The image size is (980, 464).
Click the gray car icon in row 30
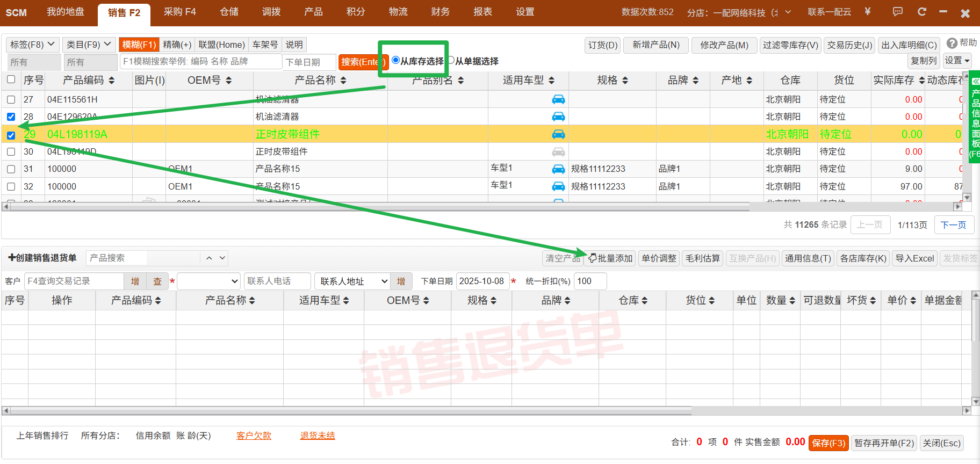(x=558, y=151)
